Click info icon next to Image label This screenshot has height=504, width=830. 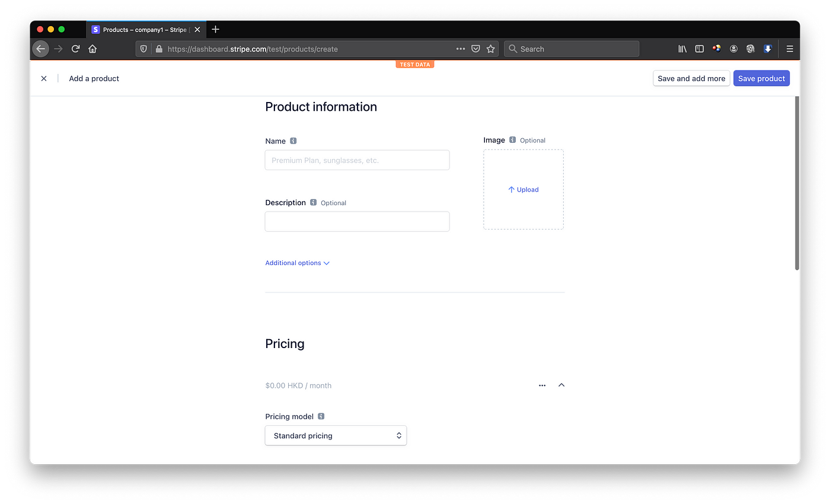pyautogui.click(x=512, y=140)
